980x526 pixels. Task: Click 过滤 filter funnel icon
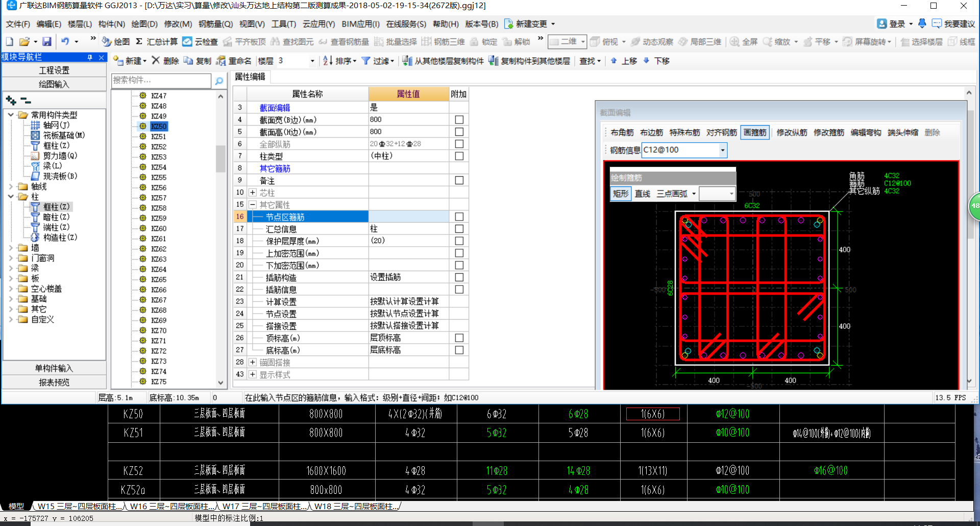365,61
